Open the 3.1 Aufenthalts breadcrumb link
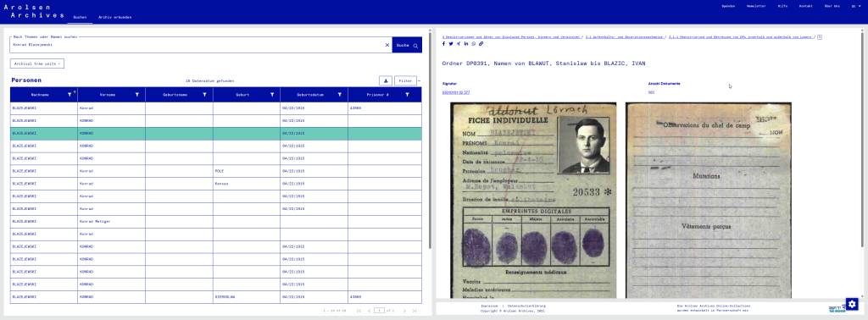 click(625, 37)
